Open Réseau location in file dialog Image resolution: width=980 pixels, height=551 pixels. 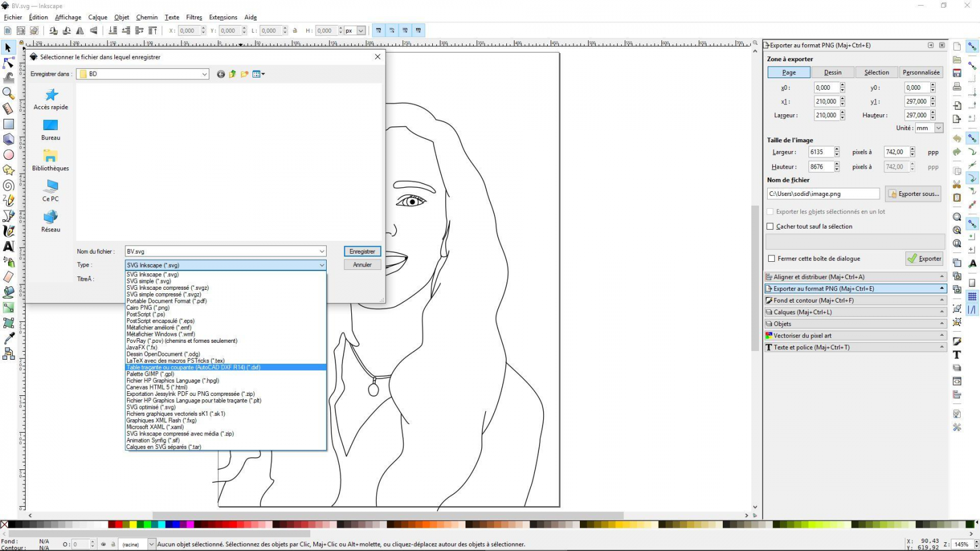[x=51, y=222]
